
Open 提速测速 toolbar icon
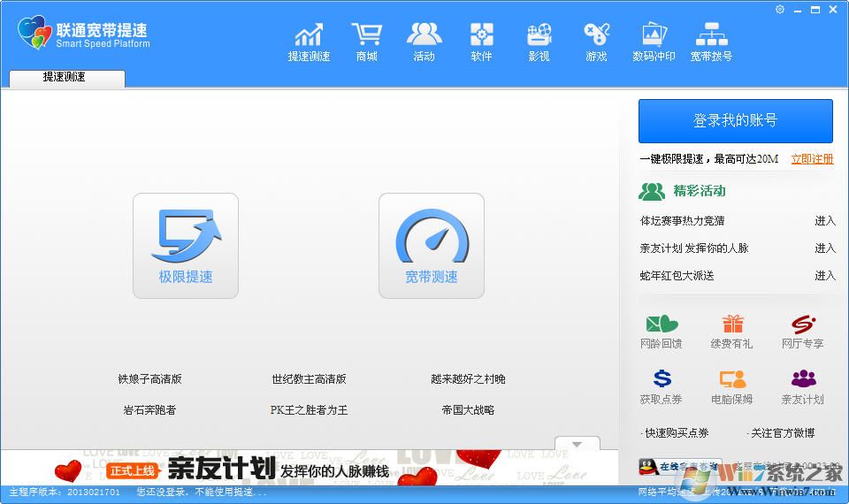pyautogui.click(x=309, y=42)
